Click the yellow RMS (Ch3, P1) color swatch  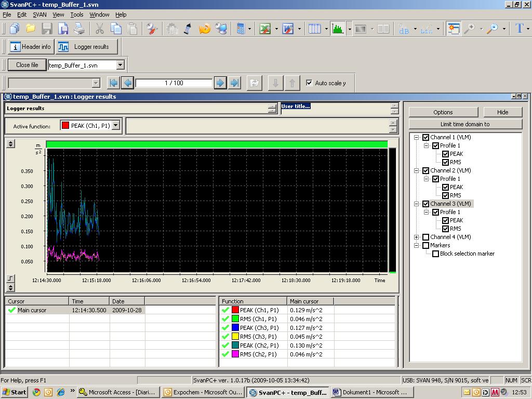tap(235, 337)
